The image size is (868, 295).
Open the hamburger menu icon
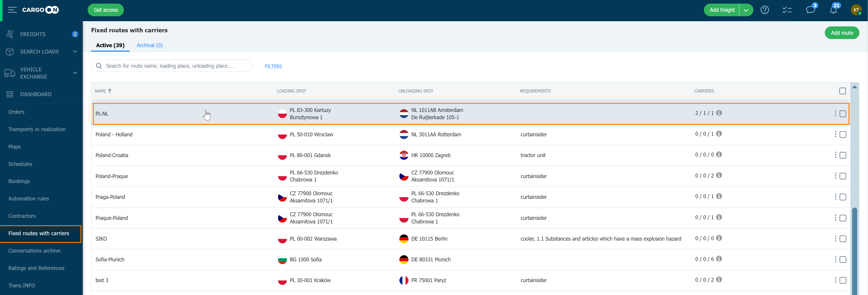coord(12,10)
